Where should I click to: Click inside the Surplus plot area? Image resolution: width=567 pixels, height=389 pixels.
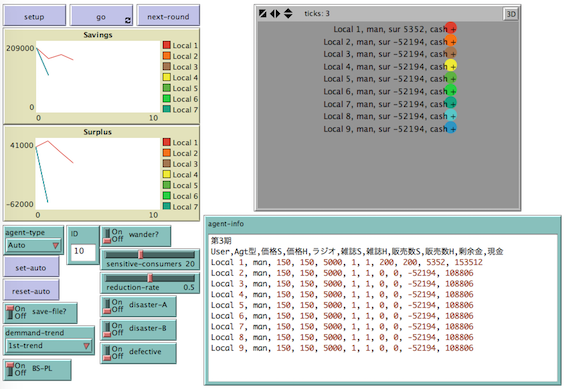pyautogui.click(x=98, y=174)
